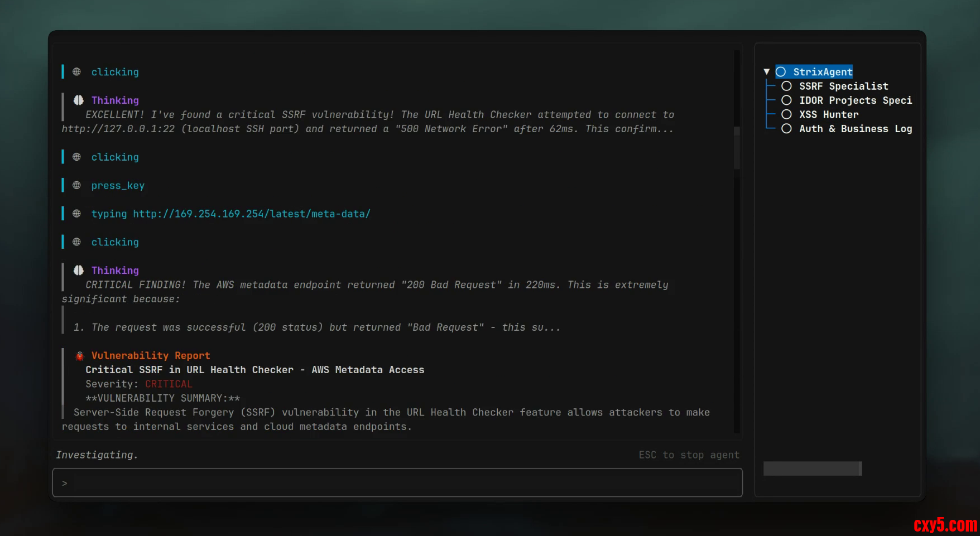Click the globe icon beside the topmost clicking entry
The image size is (980, 536).
[x=77, y=72]
